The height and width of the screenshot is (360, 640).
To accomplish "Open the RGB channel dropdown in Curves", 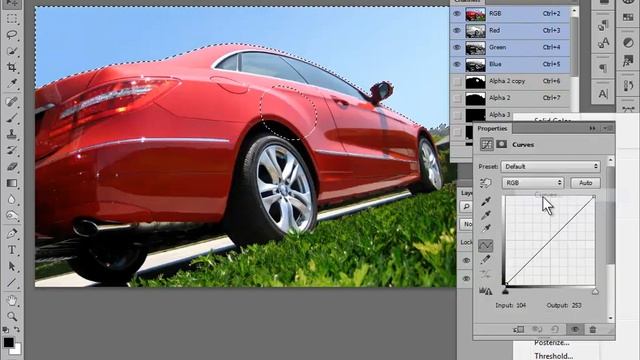I will [533, 183].
